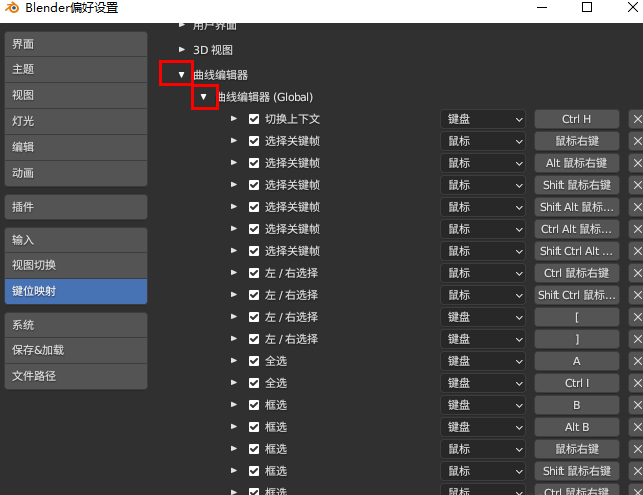The image size is (643, 495).
Task: Click the Alt 鼠标右键 shortcut button
Action: coord(577,163)
